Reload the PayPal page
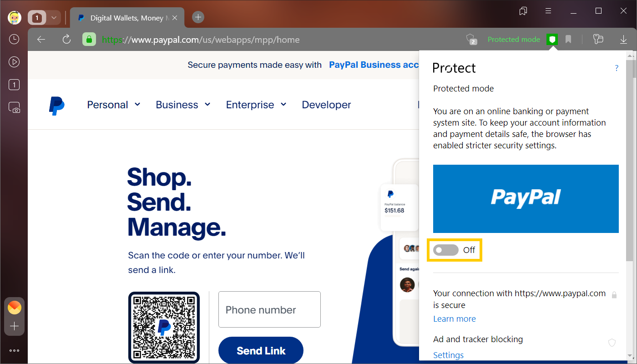 (x=66, y=40)
